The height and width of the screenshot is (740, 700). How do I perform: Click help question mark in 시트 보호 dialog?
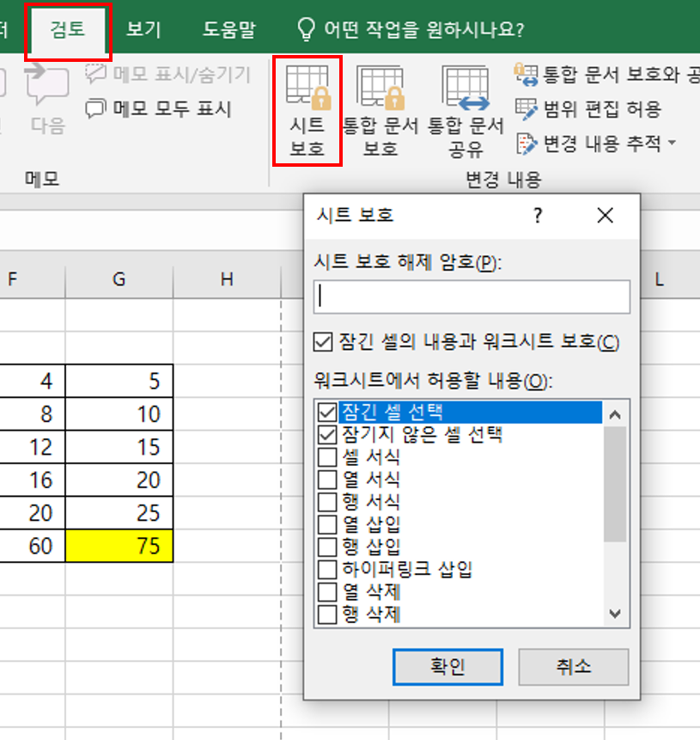[538, 216]
